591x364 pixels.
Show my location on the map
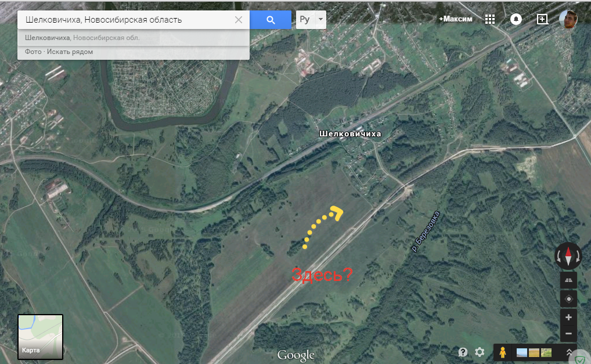point(568,299)
